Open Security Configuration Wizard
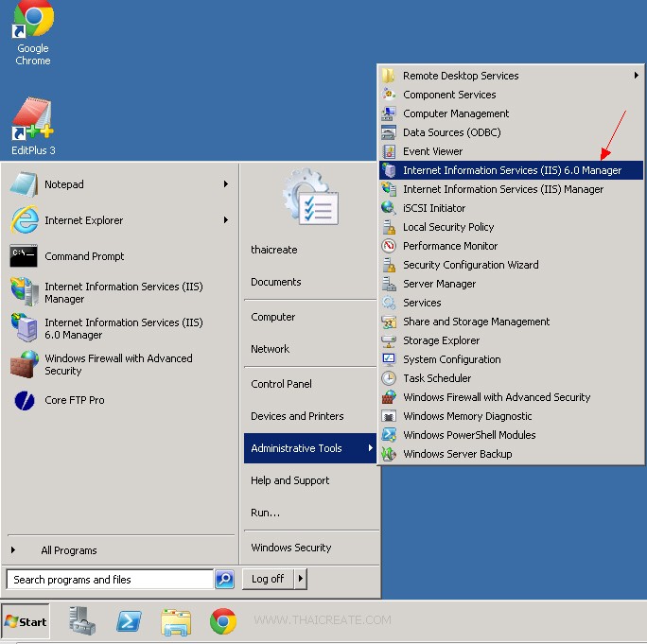Screen dimensions: 647x644 511,265
